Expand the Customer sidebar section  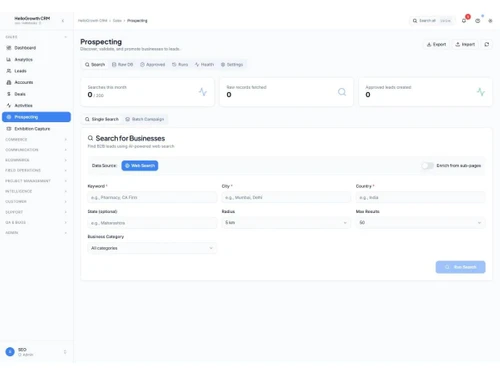coord(36,202)
